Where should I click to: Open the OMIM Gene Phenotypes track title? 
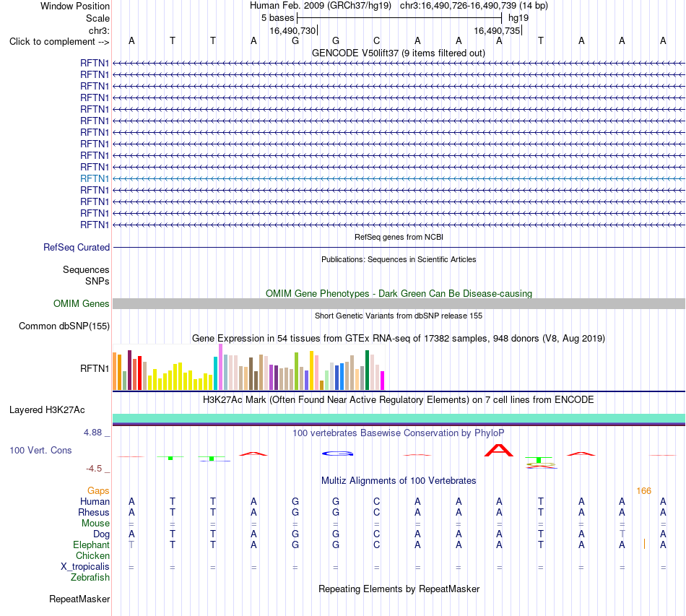click(x=399, y=293)
